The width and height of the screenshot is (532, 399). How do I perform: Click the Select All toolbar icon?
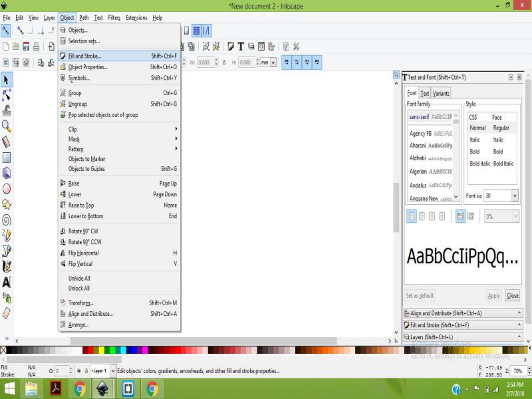(x=5, y=63)
